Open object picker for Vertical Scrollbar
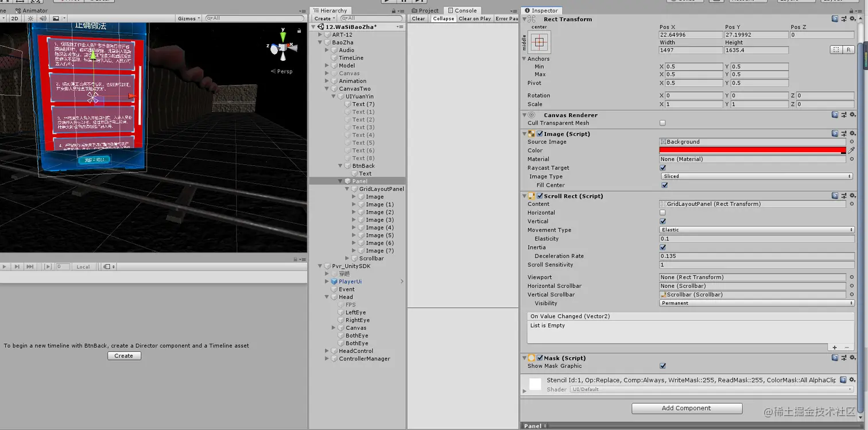 coord(851,295)
